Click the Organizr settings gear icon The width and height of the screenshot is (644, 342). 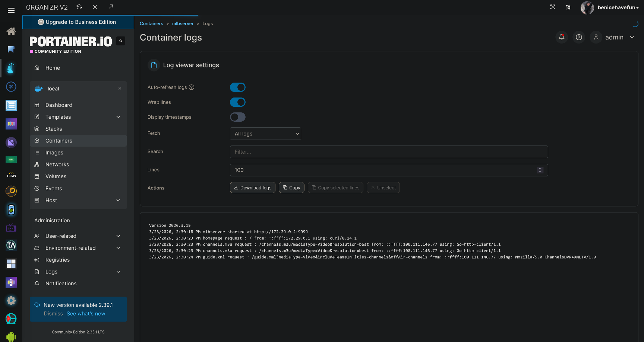pyautogui.click(x=11, y=300)
